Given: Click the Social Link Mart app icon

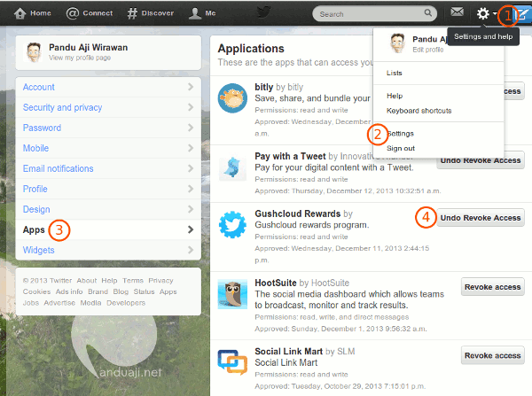Looking at the screenshot, I should coord(232,362).
